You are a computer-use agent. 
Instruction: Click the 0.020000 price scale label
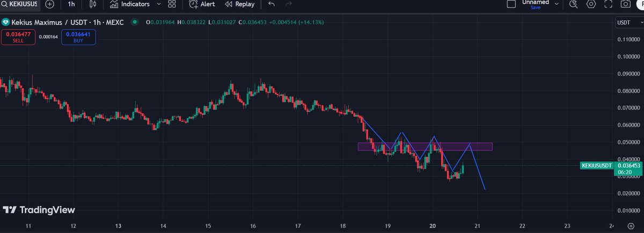(628, 193)
